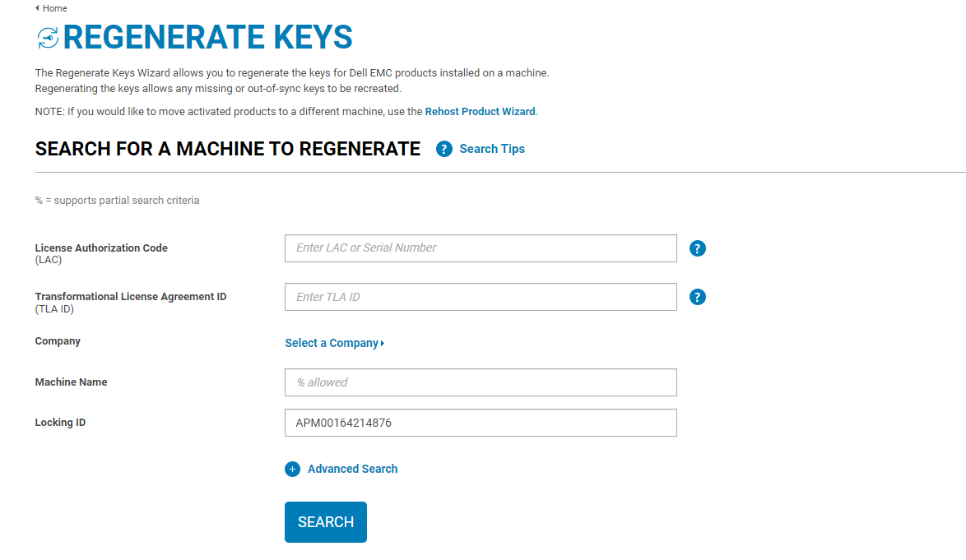The width and height of the screenshot is (966, 560).
Task: Click the Search Tips link
Action: 492,149
